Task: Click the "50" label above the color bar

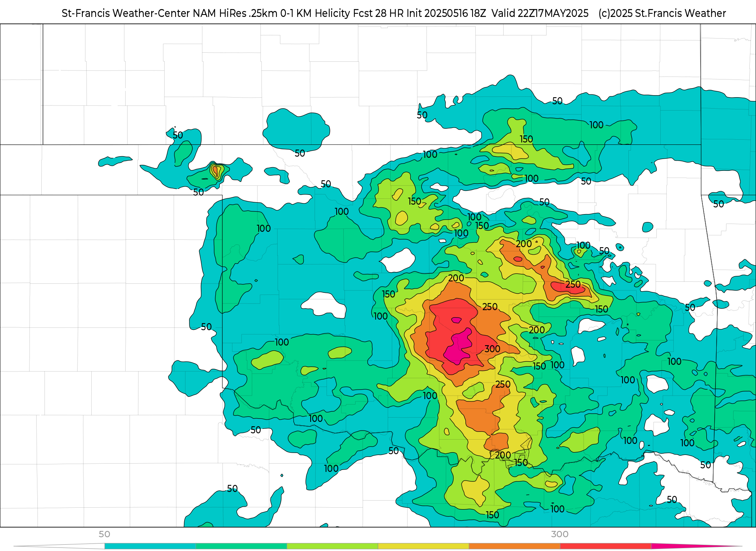Action: [104, 534]
